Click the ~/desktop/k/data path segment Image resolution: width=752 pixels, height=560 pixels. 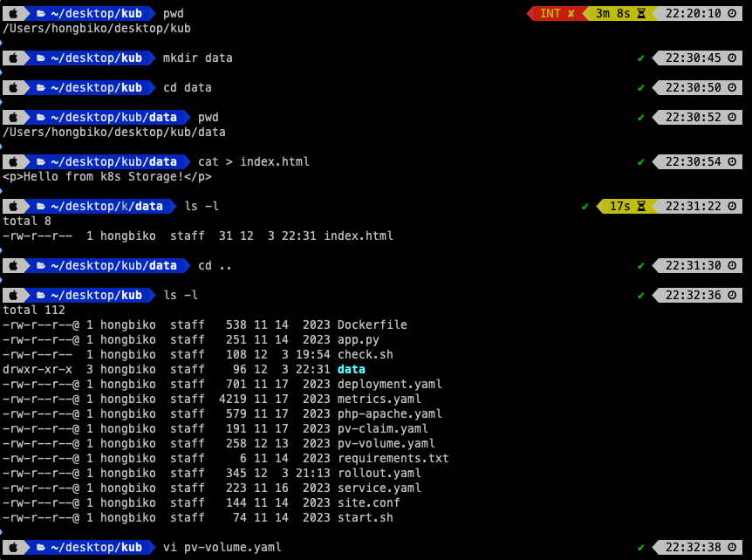coord(106,206)
